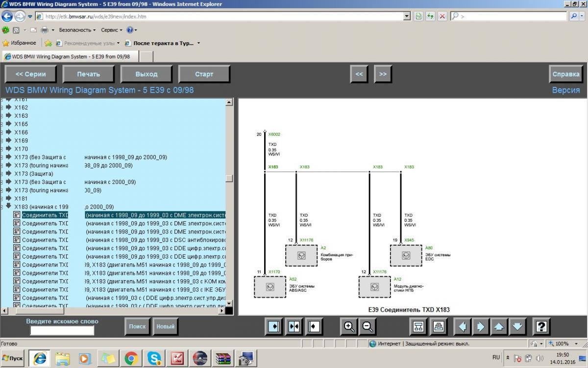
Task: Click the zoom in magnifier icon
Action: (x=349, y=326)
